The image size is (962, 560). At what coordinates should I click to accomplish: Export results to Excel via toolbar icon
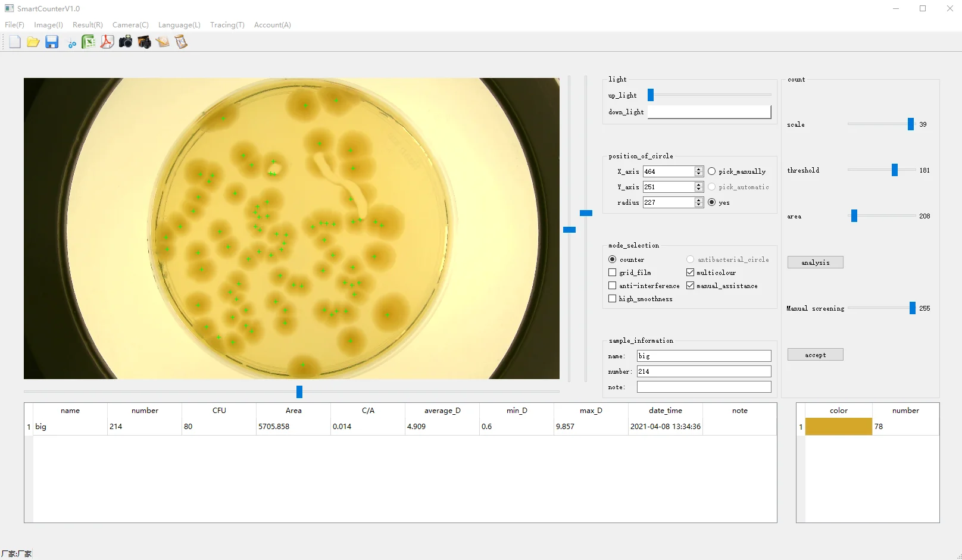tap(88, 42)
